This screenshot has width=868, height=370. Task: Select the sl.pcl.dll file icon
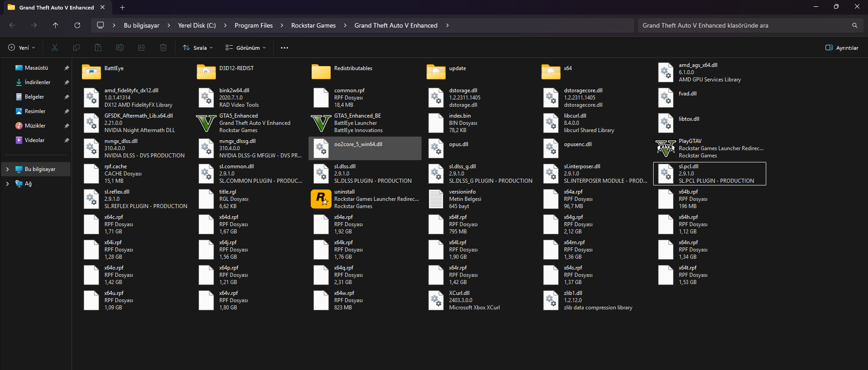[666, 174]
